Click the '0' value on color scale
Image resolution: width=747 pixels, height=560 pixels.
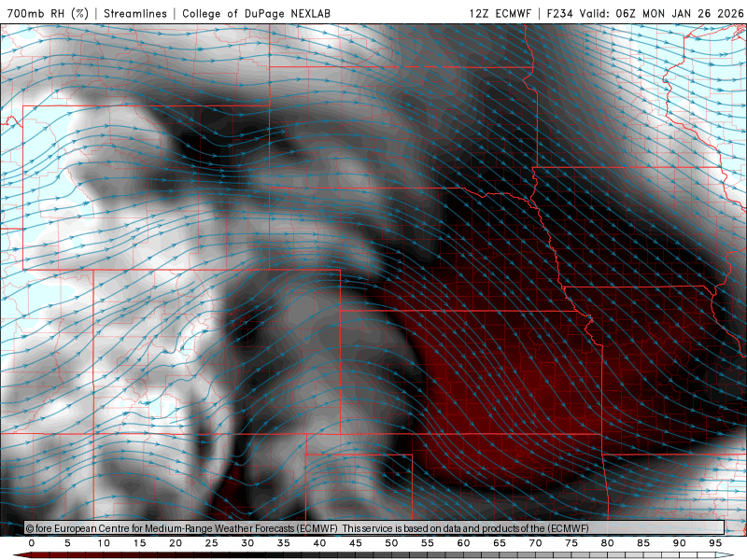pos(32,543)
